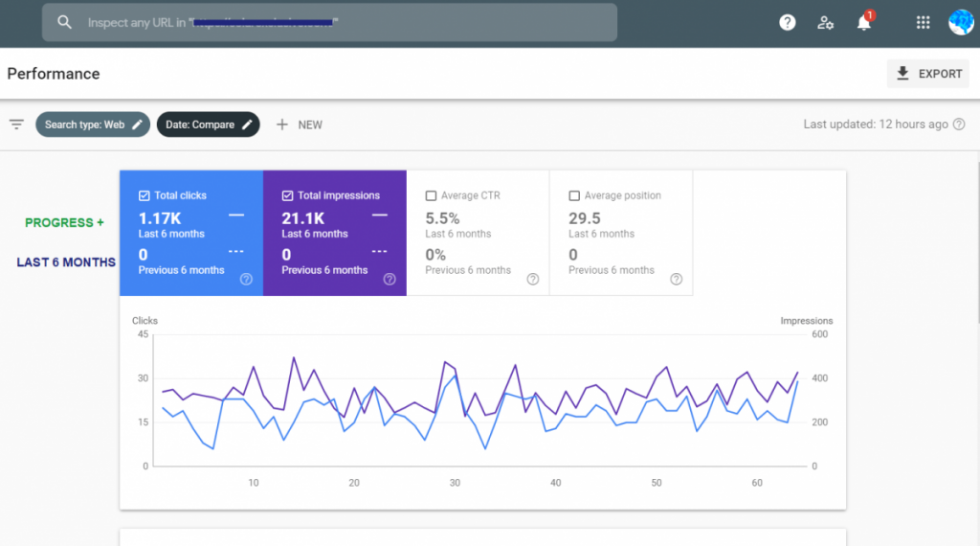Click pencil icon on Search type chip

click(x=137, y=125)
